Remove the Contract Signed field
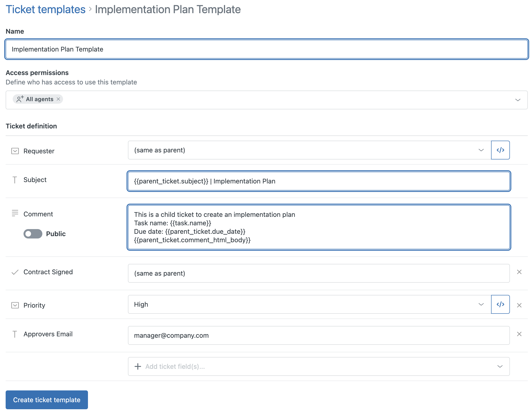532x413 pixels. coord(519,272)
